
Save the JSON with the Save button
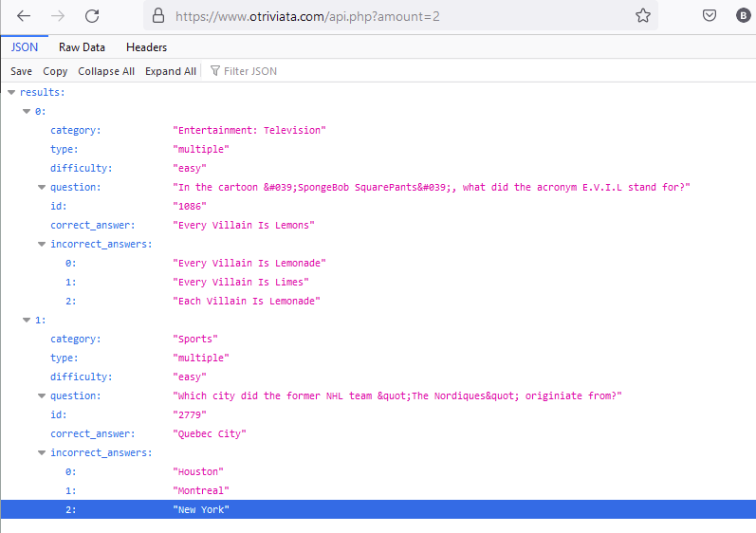21,71
